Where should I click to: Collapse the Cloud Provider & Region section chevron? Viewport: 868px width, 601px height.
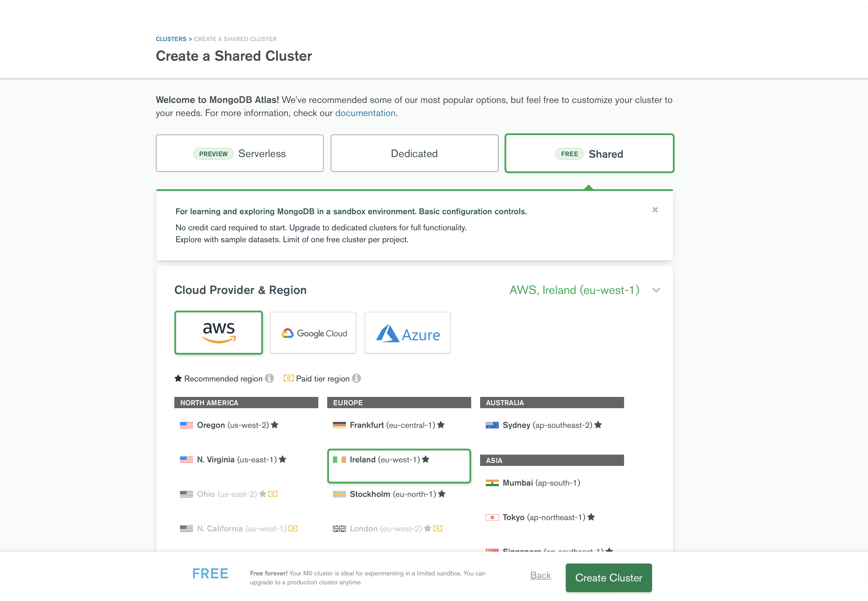pos(656,290)
